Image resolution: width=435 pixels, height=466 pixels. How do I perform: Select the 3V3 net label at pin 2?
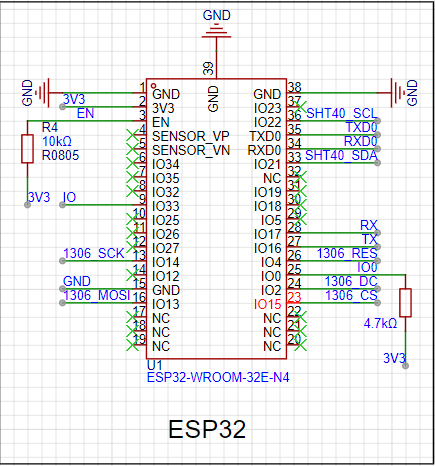click(74, 99)
